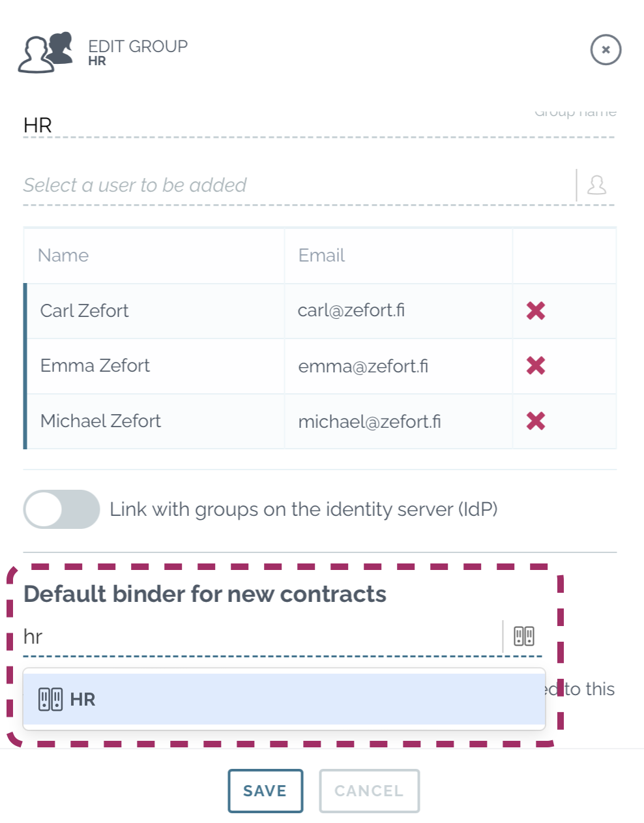Click the user icon beside user selector
This screenshot has width=644, height=823.
(596, 185)
